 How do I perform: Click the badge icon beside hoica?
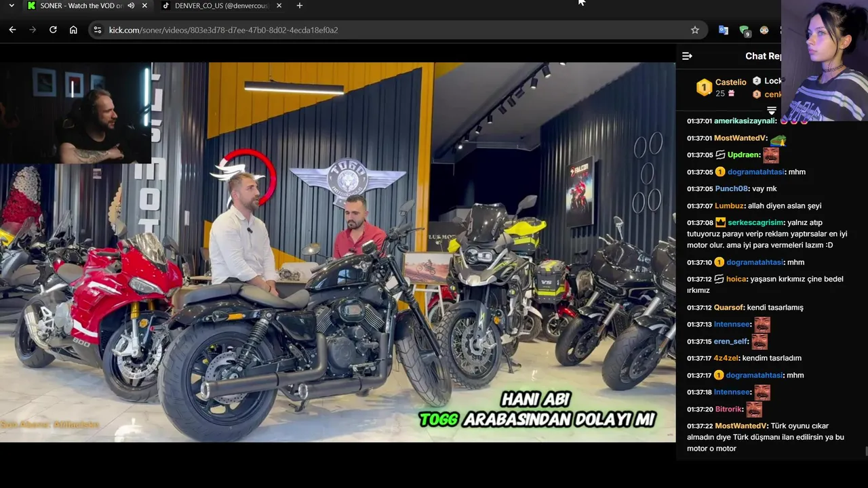tap(719, 279)
